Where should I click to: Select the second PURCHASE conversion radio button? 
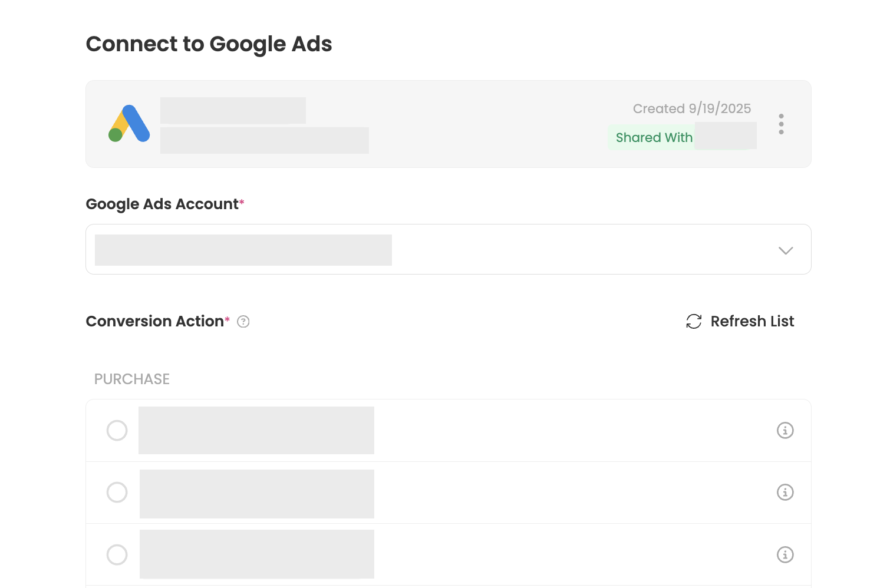pos(117,492)
